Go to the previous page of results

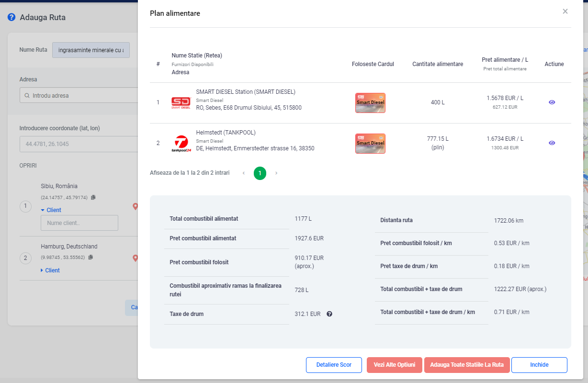point(244,173)
